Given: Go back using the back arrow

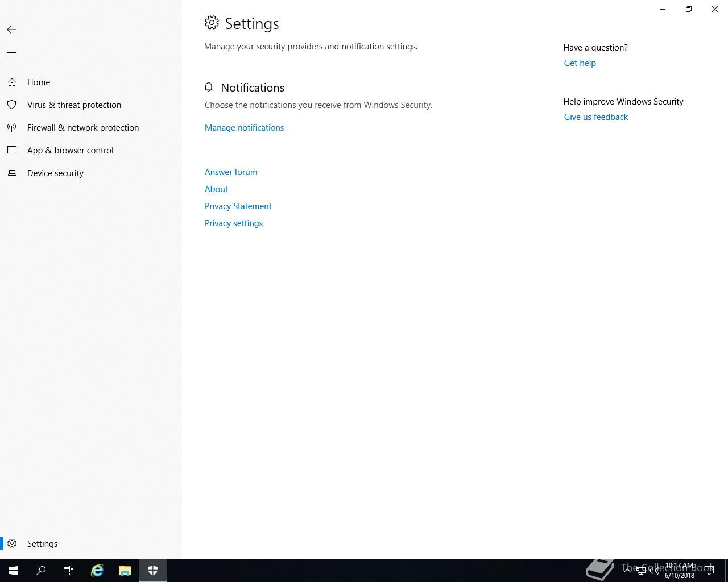Looking at the screenshot, I should pos(11,30).
